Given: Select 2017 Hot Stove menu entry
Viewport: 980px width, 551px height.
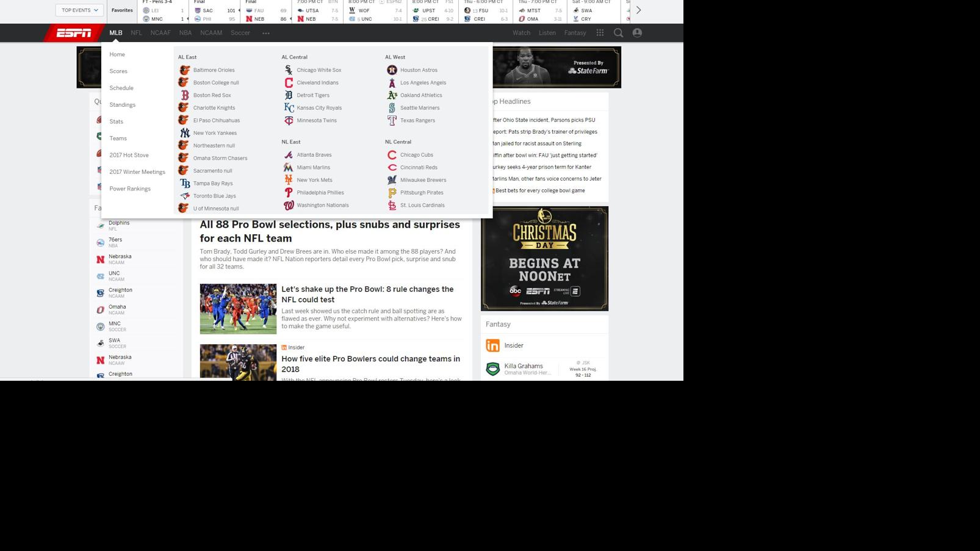Looking at the screenshot, I should click(x=129, y=155).
